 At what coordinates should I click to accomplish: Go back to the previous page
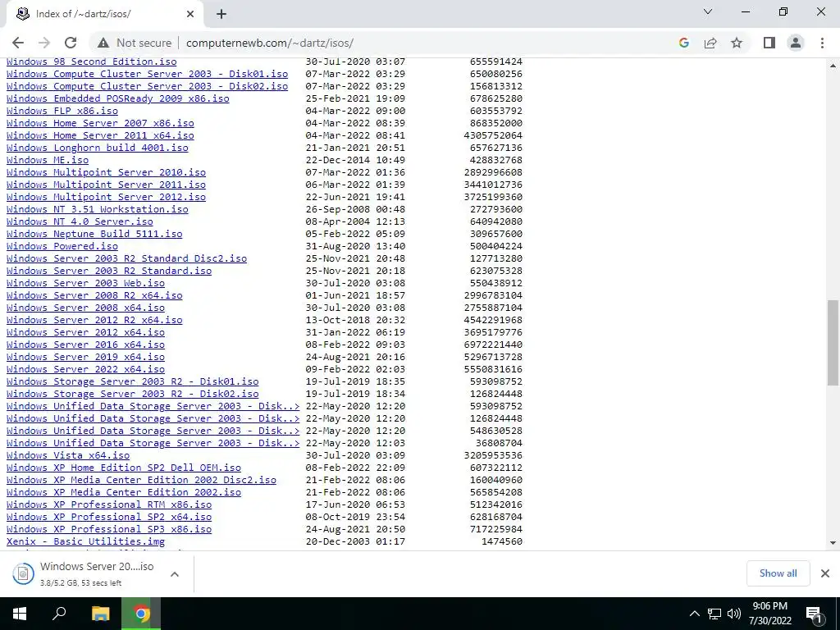pyautogui.click(x=18, y=43)
